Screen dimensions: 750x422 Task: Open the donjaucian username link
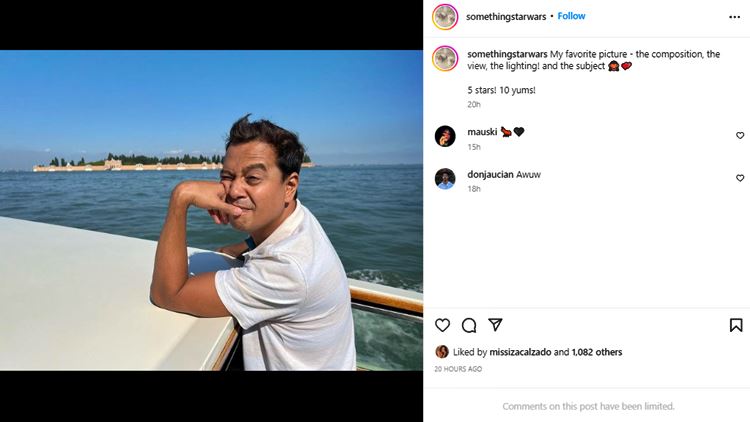click(490, 174)
